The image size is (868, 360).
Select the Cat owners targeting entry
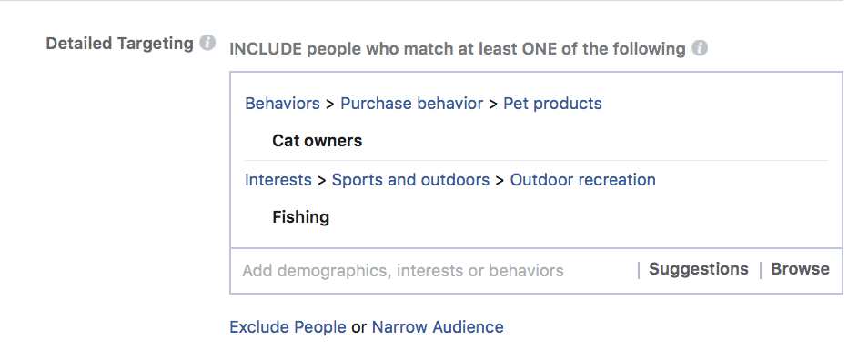318,141
